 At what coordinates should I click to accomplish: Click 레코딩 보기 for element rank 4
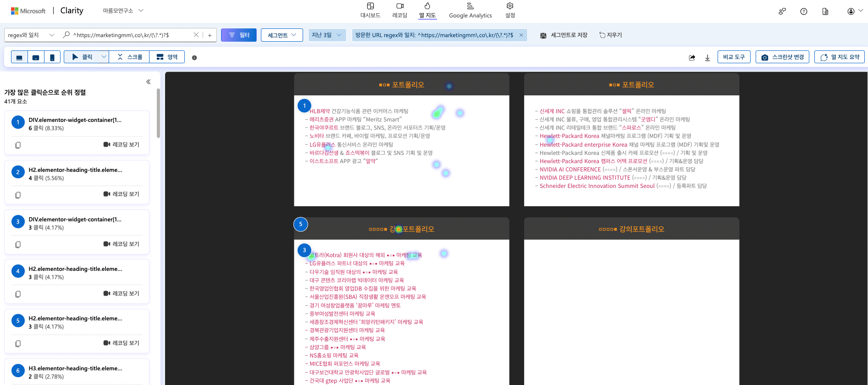tap(122, 293)
